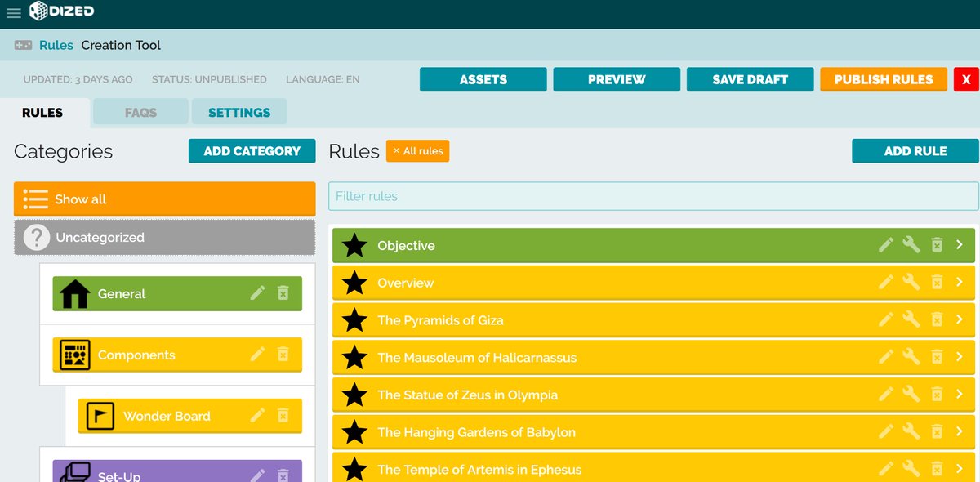980x482 pixels.
Task: Edit the Set-Up category
Action: tap(258, 475)
